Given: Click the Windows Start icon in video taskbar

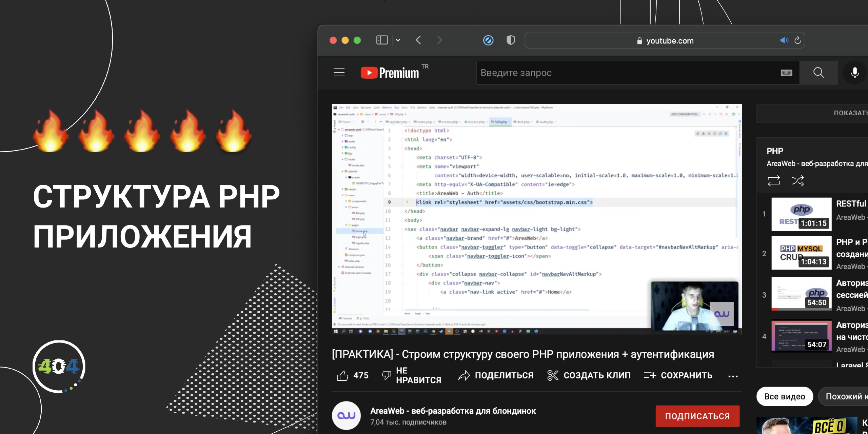Looking at the screenshot, I should (x=336, y=331).
